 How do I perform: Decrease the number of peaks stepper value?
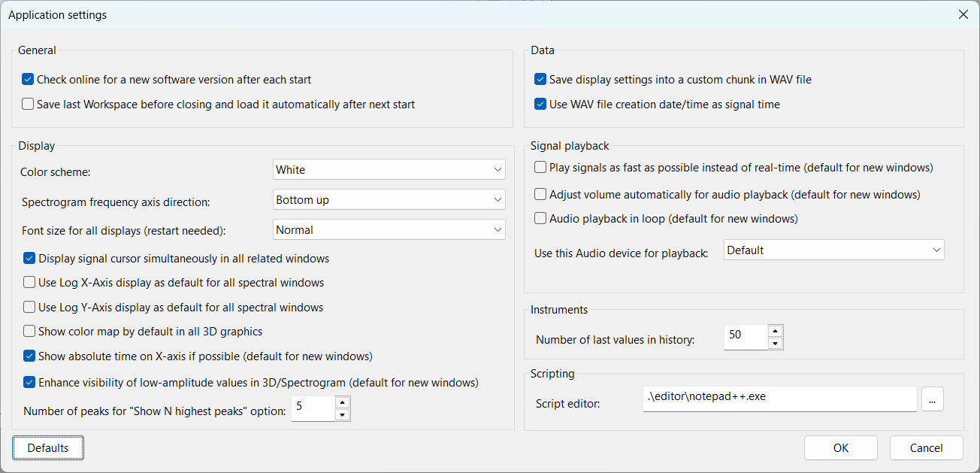pos(342,414)
